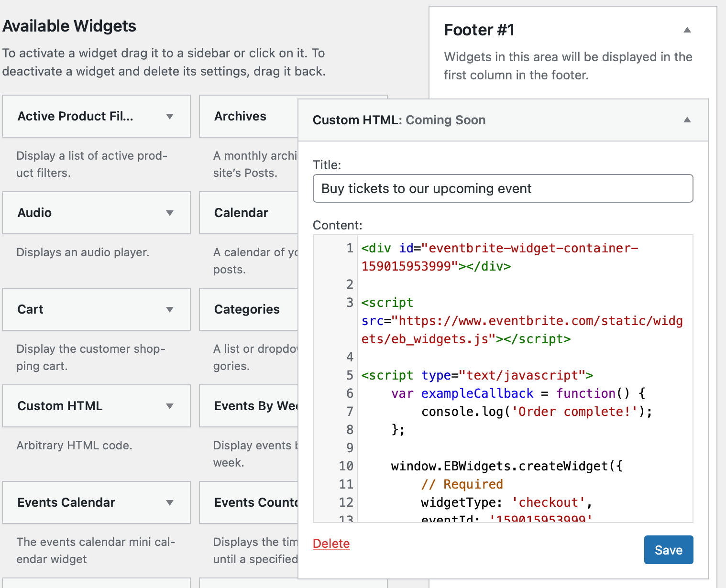
Task: Click the var exampleCallback line
Action: 518,393
